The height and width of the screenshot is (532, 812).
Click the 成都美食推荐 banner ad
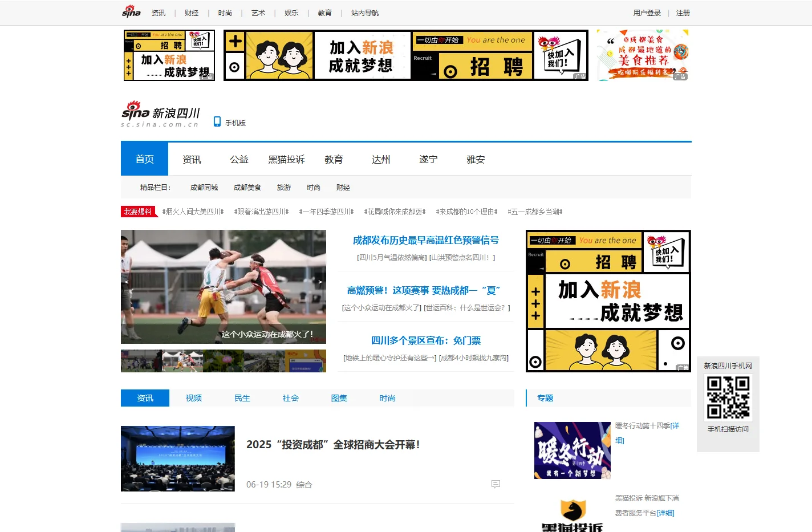click(643, 55)
